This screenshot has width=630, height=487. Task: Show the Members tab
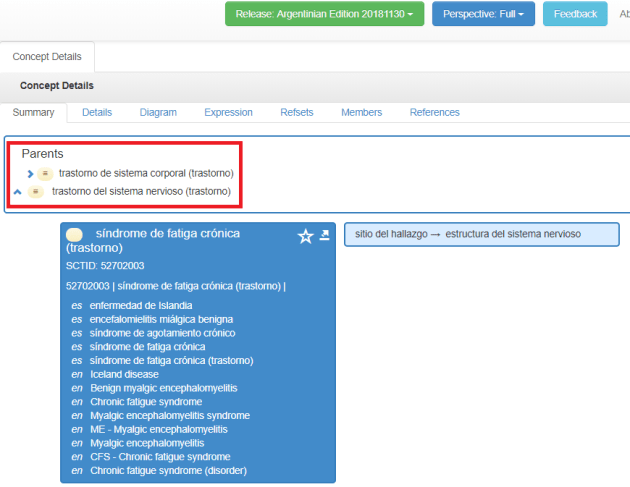[361, 112]
